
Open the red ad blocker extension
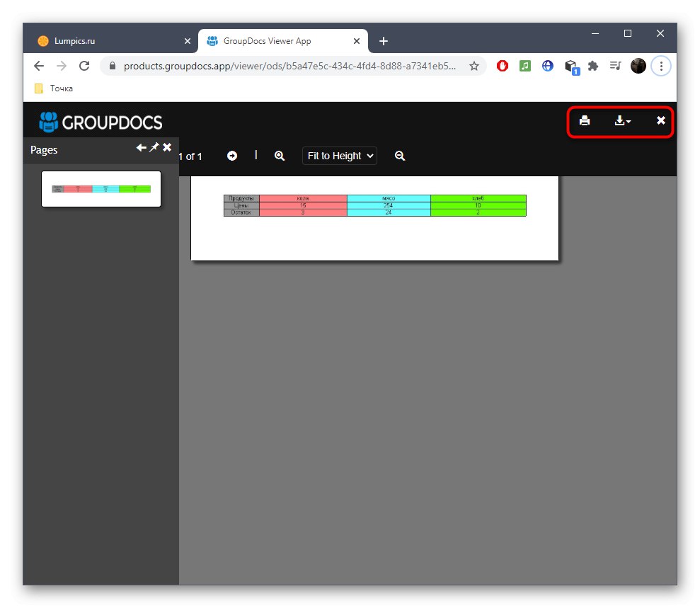[503, 66]
